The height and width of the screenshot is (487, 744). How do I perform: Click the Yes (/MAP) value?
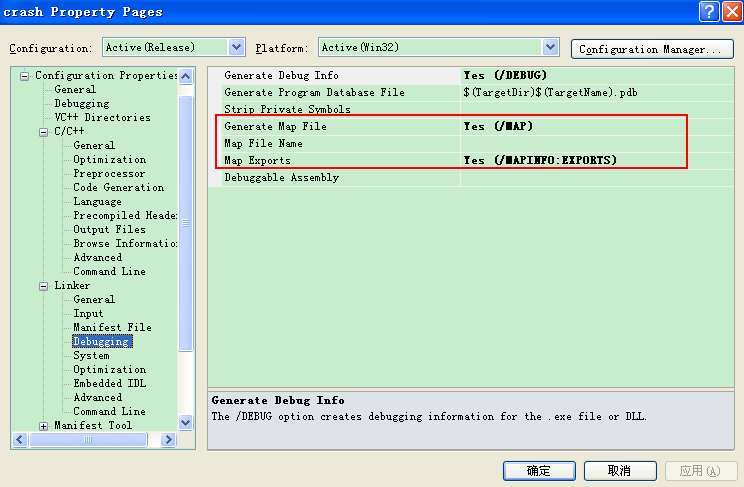click(498, 127)
